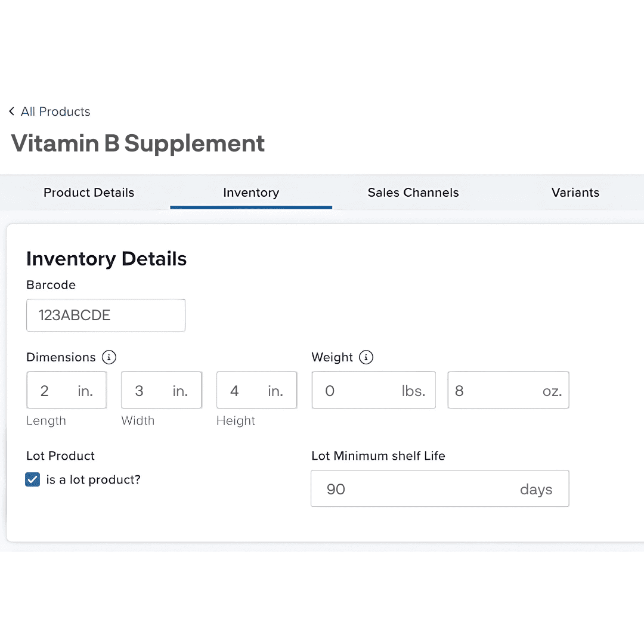The width and height of the screenshot is (644, 644).
Task: Show the Dimensions info tooltip icon
Action: pos(109,357)
